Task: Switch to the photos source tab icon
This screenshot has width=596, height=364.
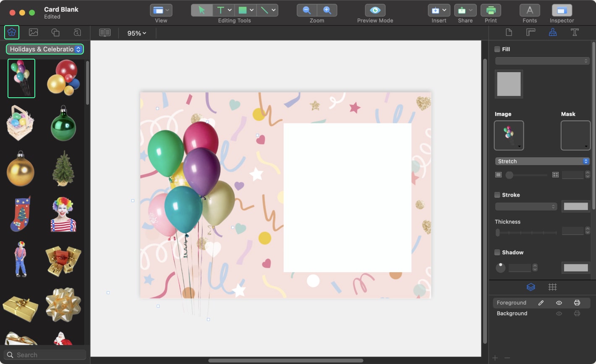Action: [33, 32]
